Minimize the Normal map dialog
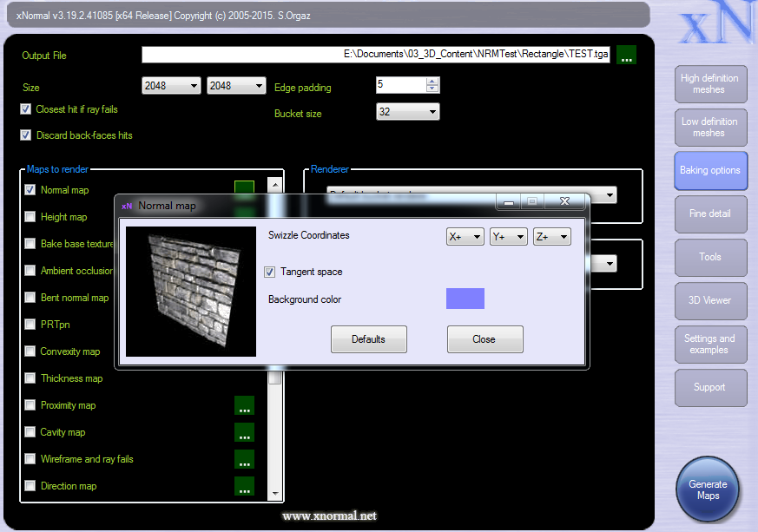The image size is (758, 532). pos(509,202)
